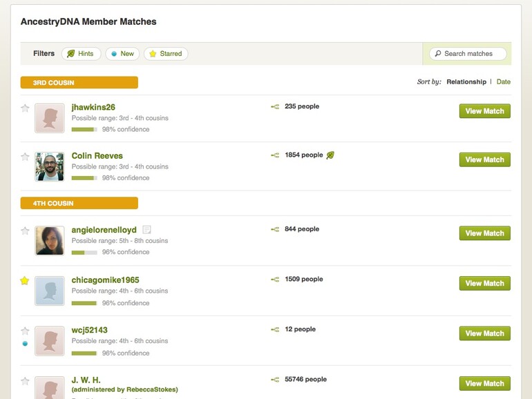Click leaf hint icon next to 1854 people
The width and height of the screenshot is (532, 399).
click(330, 155)
